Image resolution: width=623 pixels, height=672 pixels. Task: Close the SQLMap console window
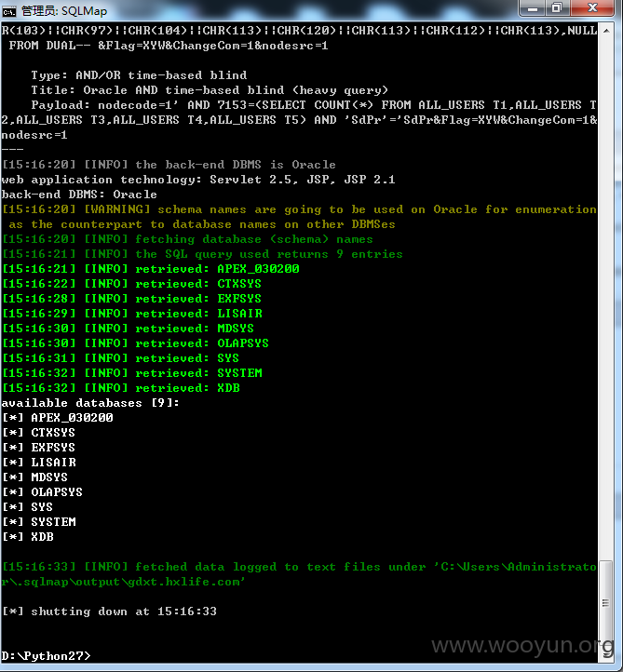[x=592, y=8]
